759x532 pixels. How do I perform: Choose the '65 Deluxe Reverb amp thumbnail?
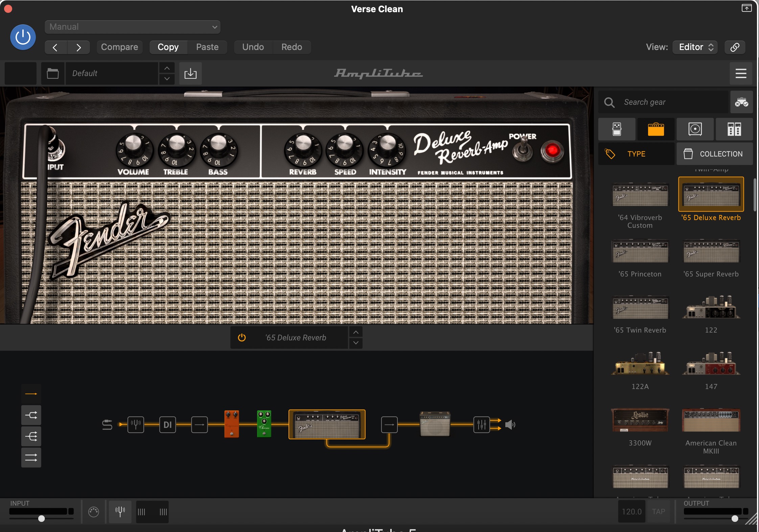[x=711, y=194]
